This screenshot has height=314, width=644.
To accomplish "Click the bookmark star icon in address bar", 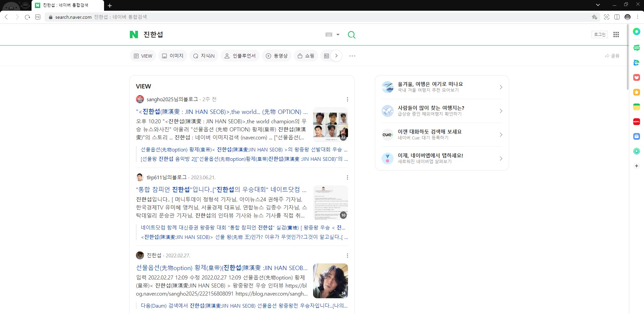I will pyautogui.click(x=594, y=17).
